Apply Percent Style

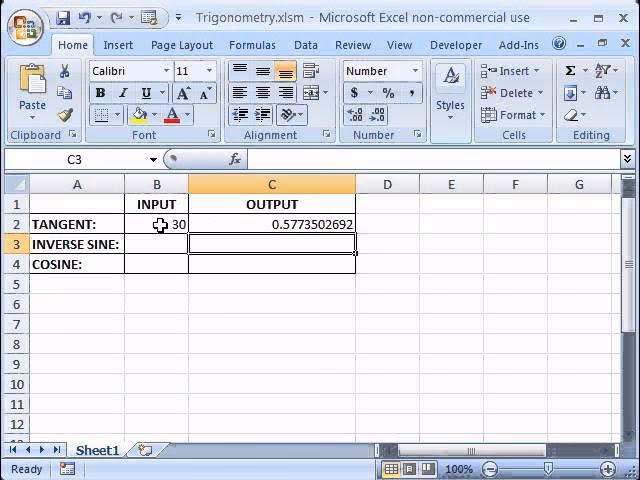(388, 93)
